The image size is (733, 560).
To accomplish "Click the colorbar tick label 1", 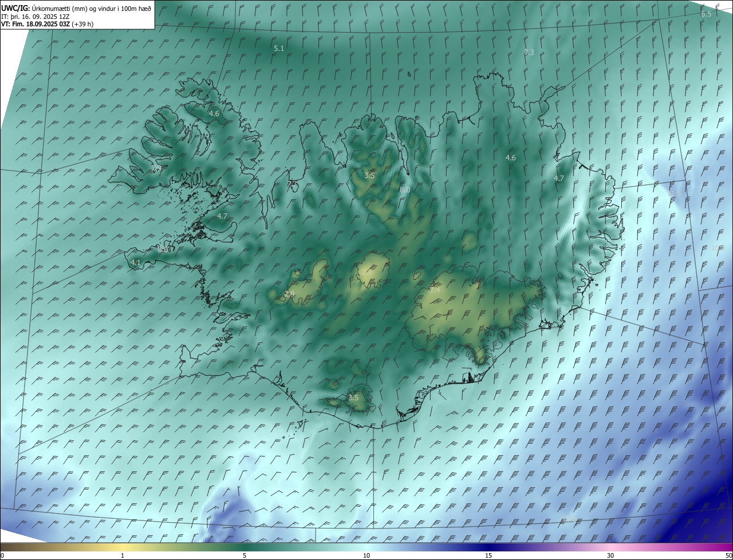I will coord(123,555).
